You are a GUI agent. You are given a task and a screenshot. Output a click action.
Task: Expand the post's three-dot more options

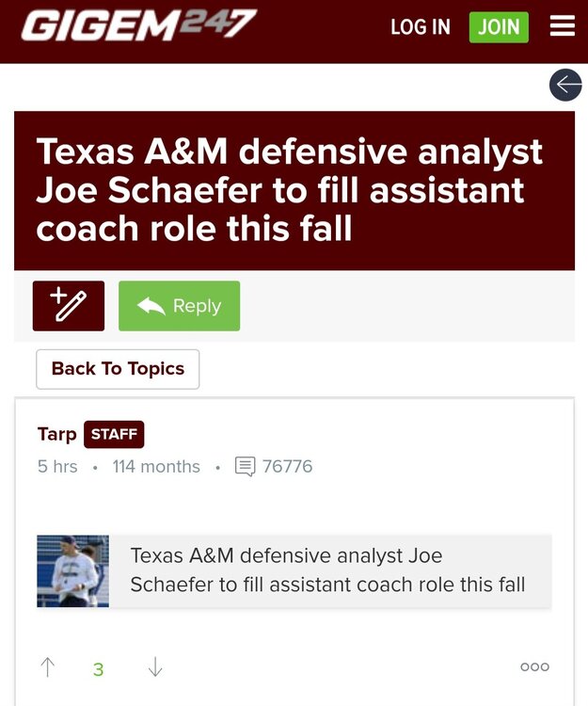pos(534,667)
